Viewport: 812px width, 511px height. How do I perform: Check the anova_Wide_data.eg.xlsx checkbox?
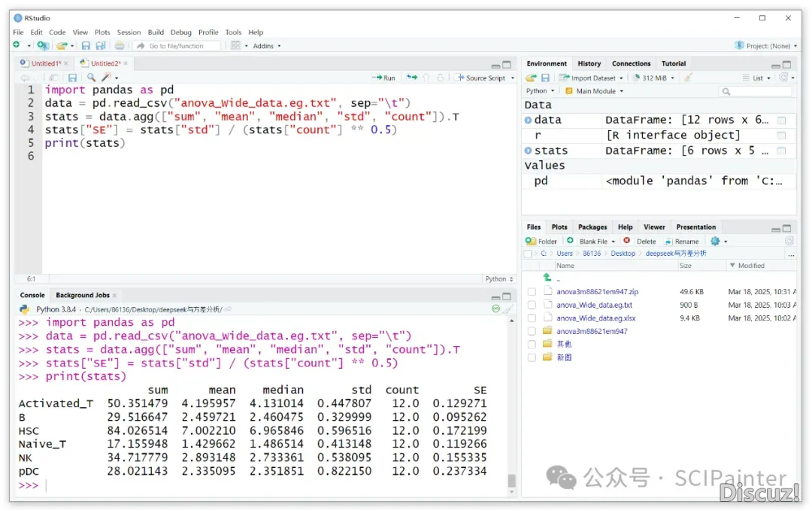[x=532, y=318]
